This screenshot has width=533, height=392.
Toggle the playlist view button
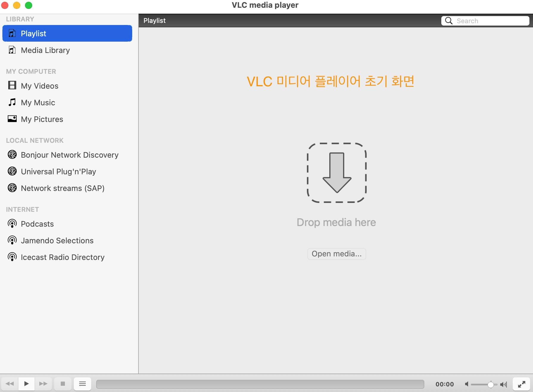[82, 384]
